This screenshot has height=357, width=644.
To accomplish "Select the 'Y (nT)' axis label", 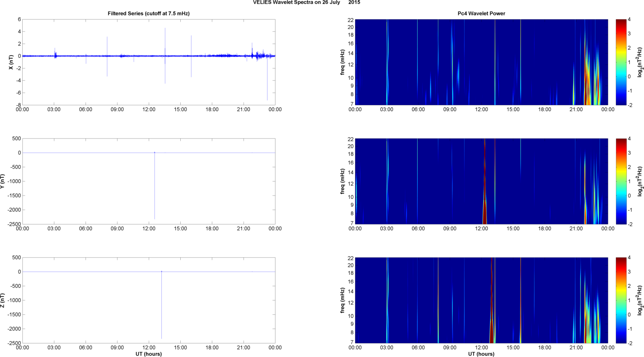I will pos(3,181).
